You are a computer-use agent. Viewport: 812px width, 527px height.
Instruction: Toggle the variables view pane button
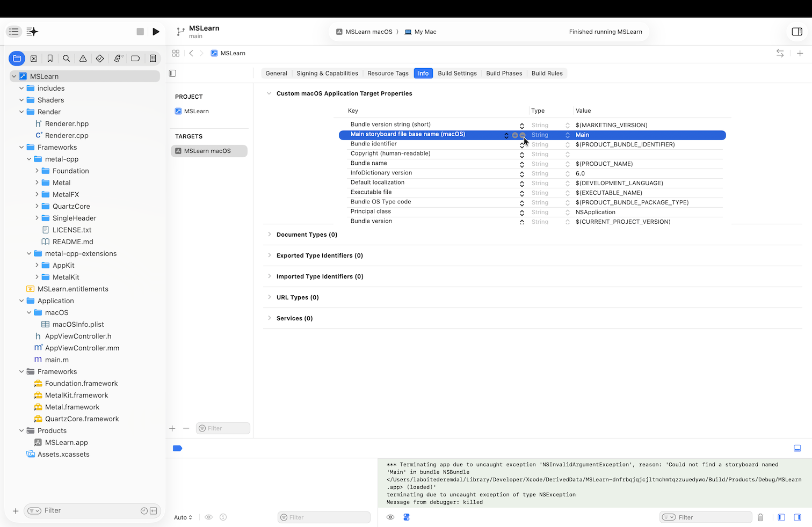coord(781,517)
